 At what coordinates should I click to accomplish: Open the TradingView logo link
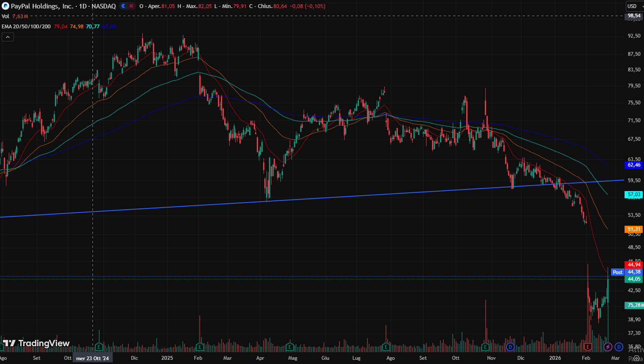(36, 343)
